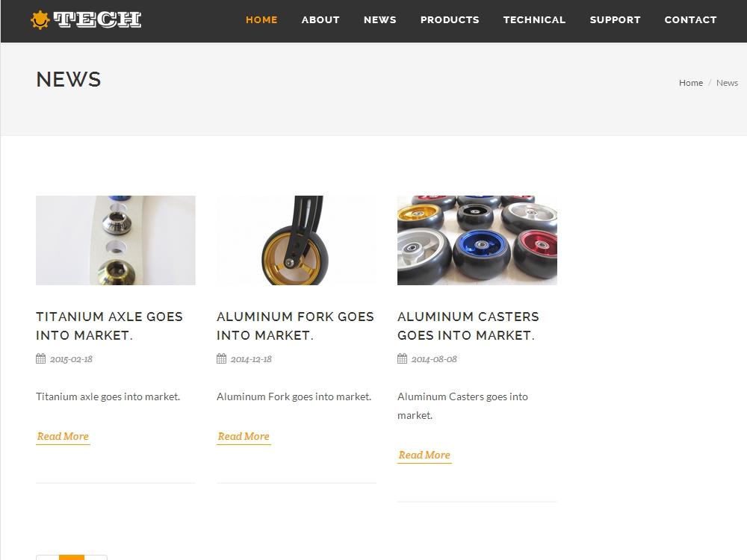
Task: Open Aluminum Fork Goes Into Market headline
Action: coord(295,326)
